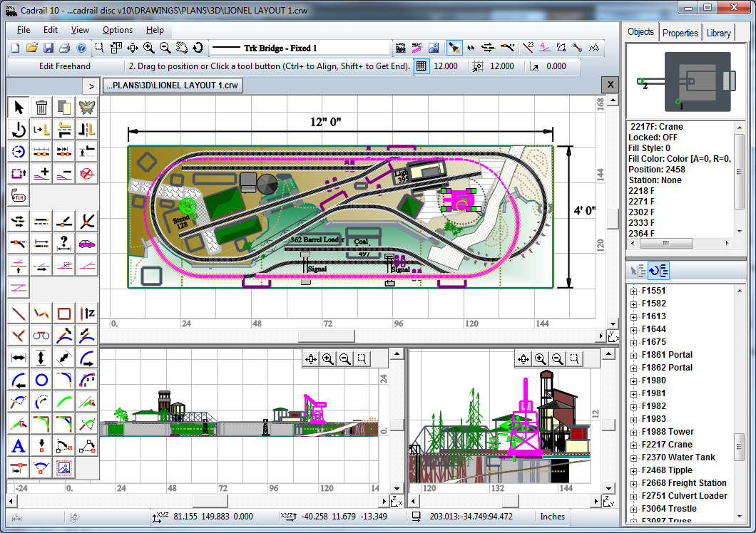Click the Trk Bridge - Fixed 1 layer selector
Viewport: 756px width, 533px height.
[300, 48]
